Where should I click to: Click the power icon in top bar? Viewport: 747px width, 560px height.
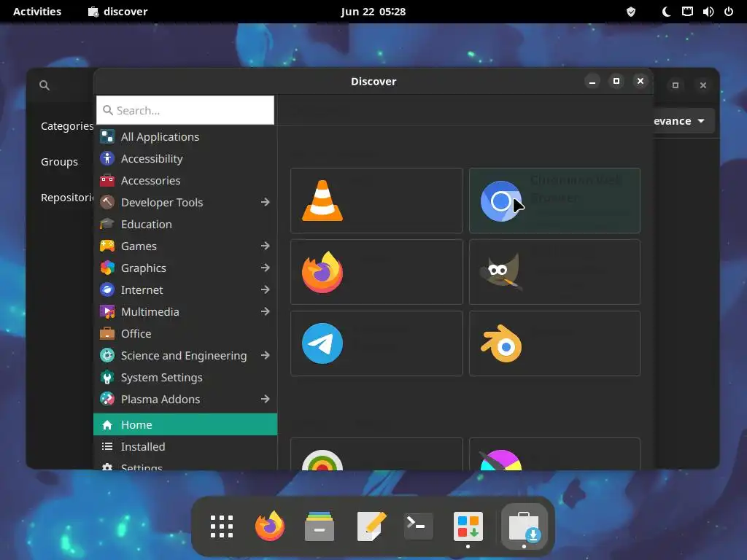tap(729, 12)
